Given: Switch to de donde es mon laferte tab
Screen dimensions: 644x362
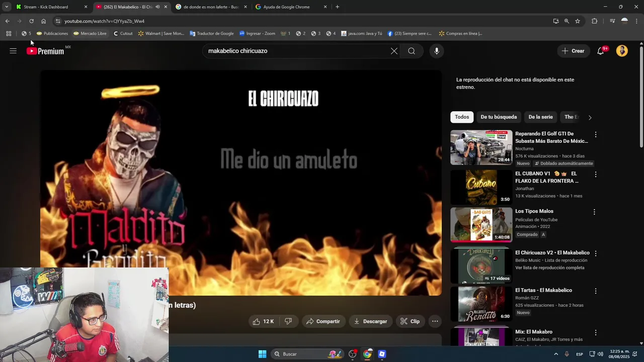Looking at the screenshot, I should pos(211,7).
